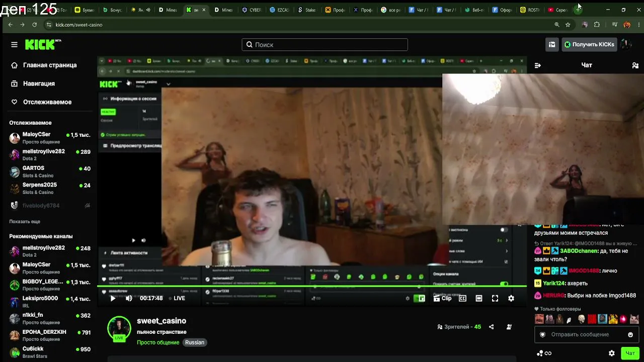This screenshot has width=644, height=362.
Task: Open offline channel fiveblody6784
Action: point(50,205)
